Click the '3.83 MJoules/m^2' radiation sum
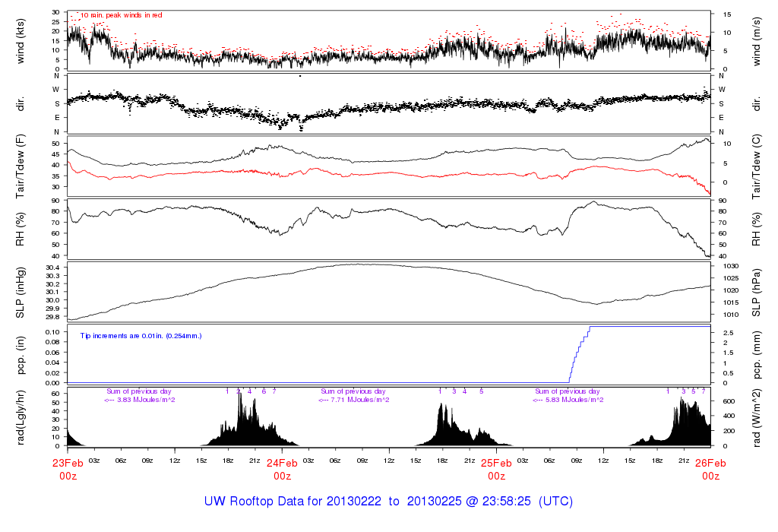Viewport: 778px width, 532px height. 146,400
